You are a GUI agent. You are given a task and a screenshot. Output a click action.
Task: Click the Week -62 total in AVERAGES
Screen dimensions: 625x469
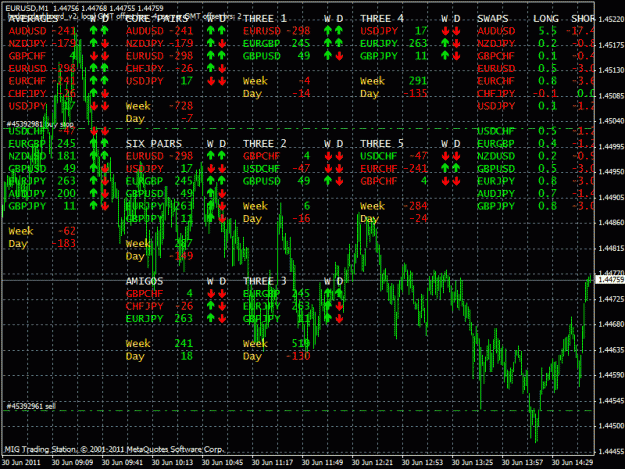pyautogui.click(x=42, y=231)
